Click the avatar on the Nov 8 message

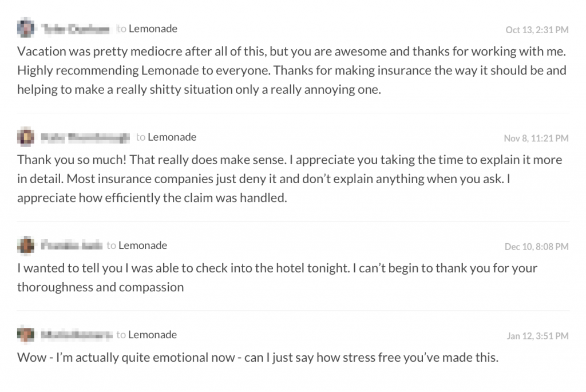(x=26, y=137)
